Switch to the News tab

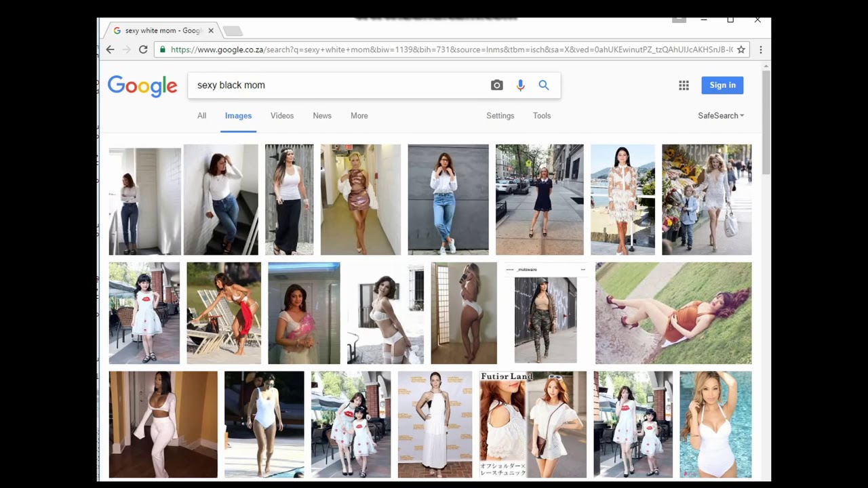click(322, 116)
